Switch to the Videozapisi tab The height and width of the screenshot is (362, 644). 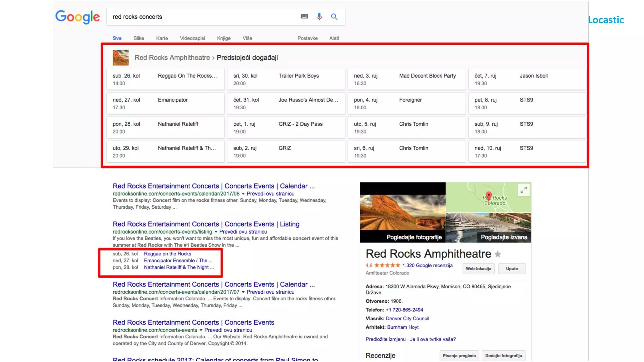pyautogui.click(x=192, y=38)
